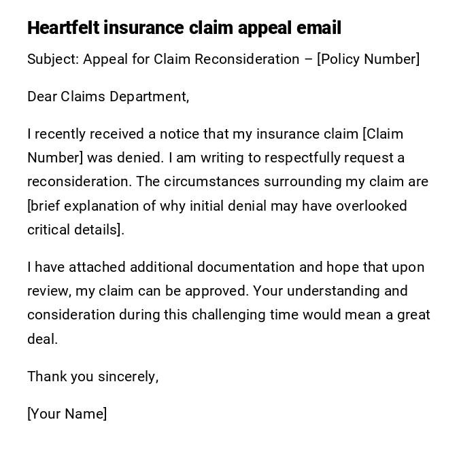The width and height of the screenshot is (476, 456).
Task: Click "Appeal for Claim Reconsideration" in subject
Action: point(191,59)
